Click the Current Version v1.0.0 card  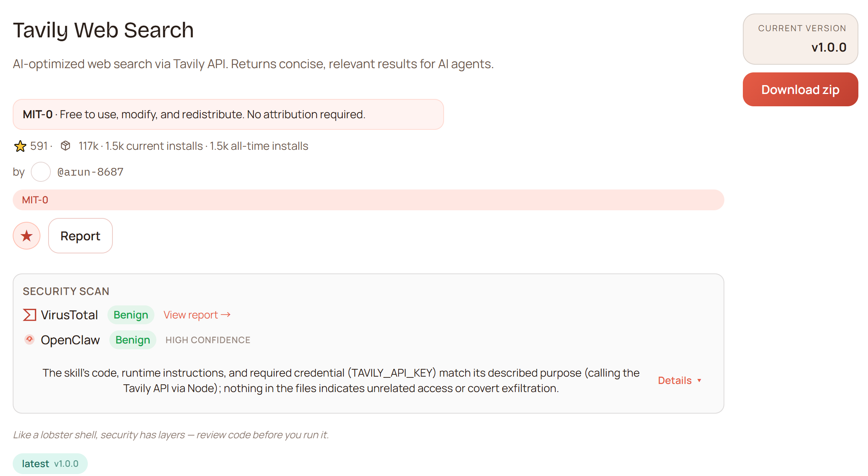point(800,39)
